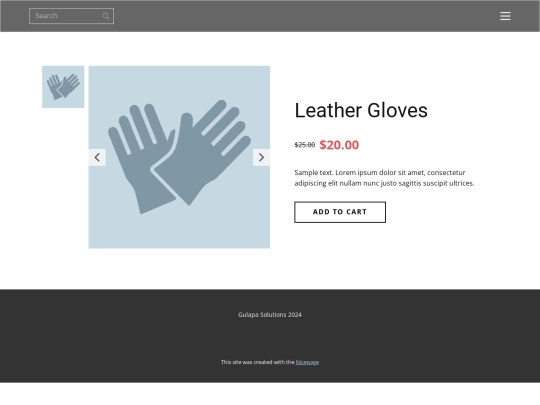The image size is (540, 405).
Task: Click the Leather Gloves heading
Action: [x=361, y=111]
